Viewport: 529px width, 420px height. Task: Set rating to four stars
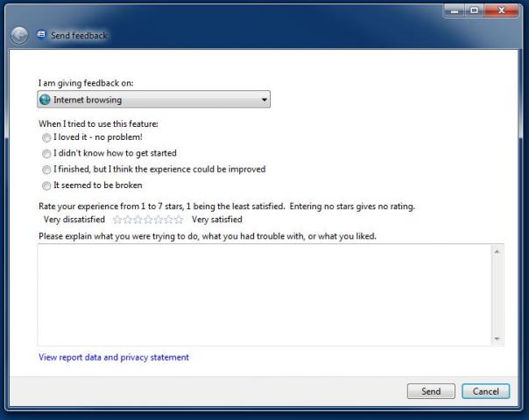(148, 220)
